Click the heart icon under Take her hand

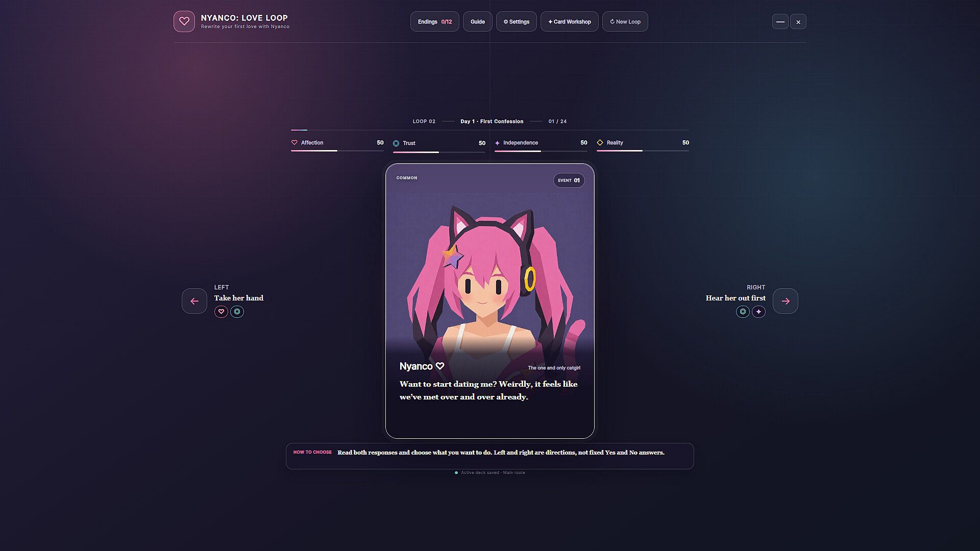coord(221,312)
